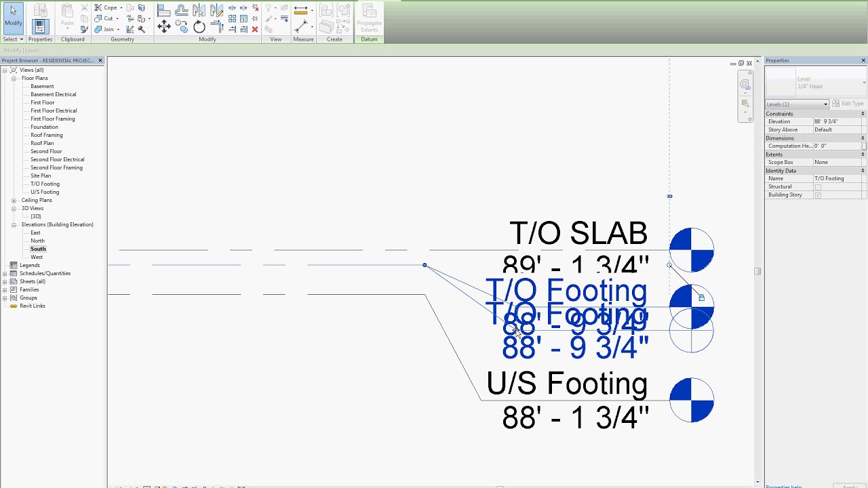
Task: Click the Edit Type button
Action: coord(848,104)
